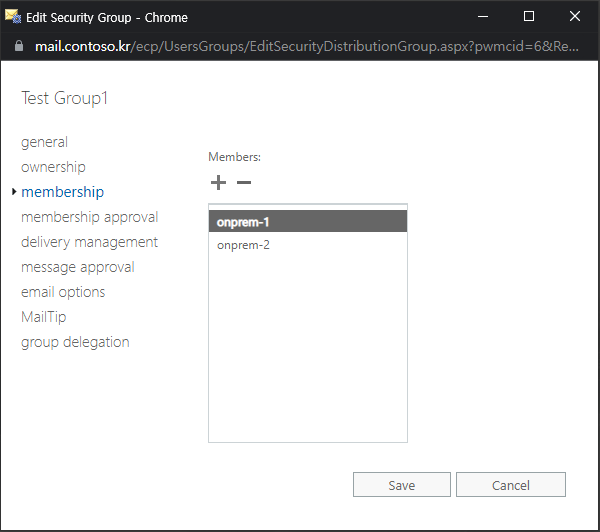Cancel editing the security group
600x532 pixels.
click(x=510, y=485)
